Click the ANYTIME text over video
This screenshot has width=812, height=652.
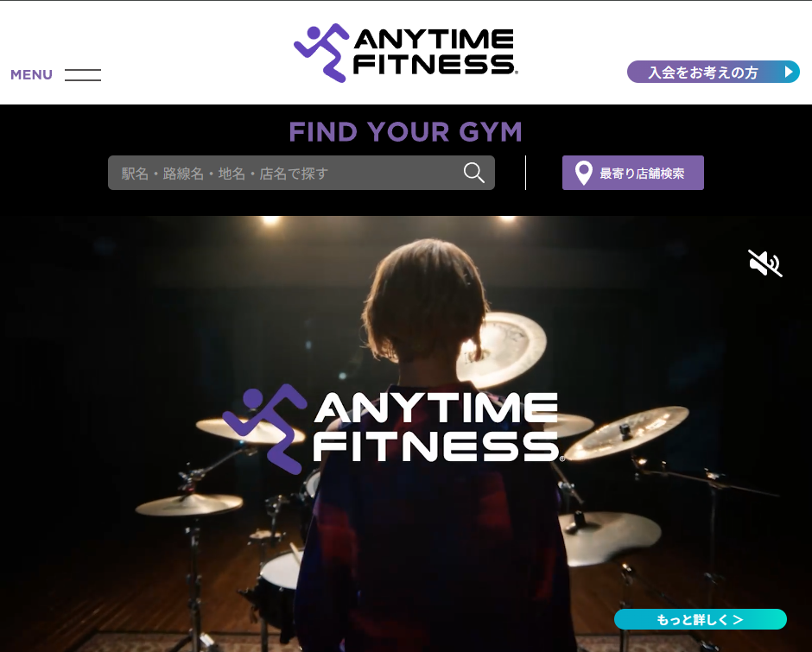436,408
